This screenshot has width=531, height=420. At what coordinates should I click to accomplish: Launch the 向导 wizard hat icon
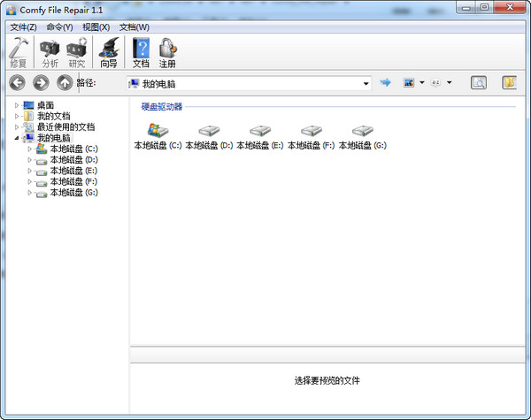pos(109,52)
